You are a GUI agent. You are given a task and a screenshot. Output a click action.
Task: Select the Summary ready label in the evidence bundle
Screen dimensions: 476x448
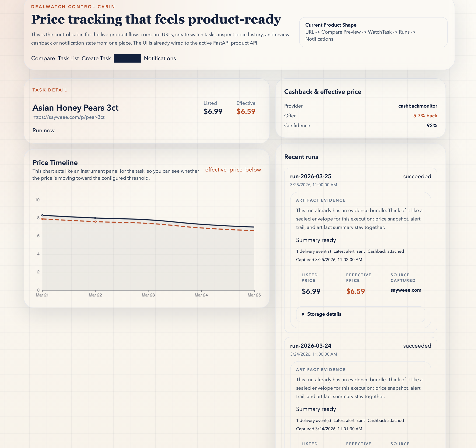pyautogui.click(x=316, y=240)
